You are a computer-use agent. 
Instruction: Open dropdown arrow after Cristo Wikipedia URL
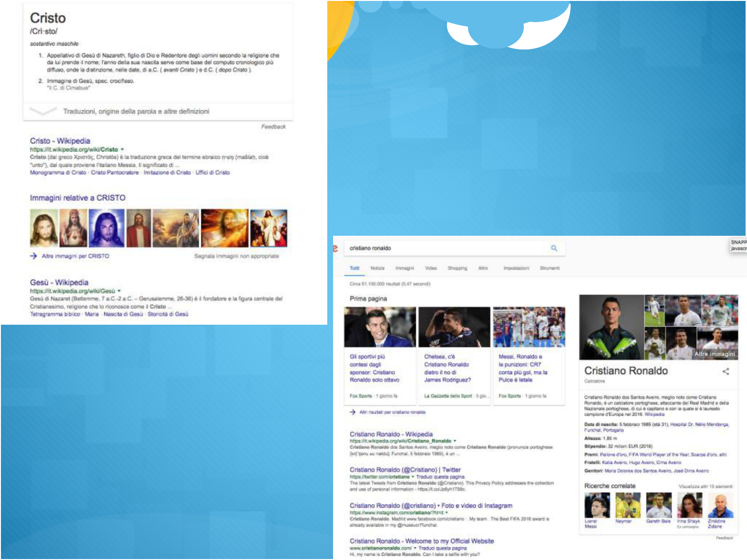pos(122,150)
